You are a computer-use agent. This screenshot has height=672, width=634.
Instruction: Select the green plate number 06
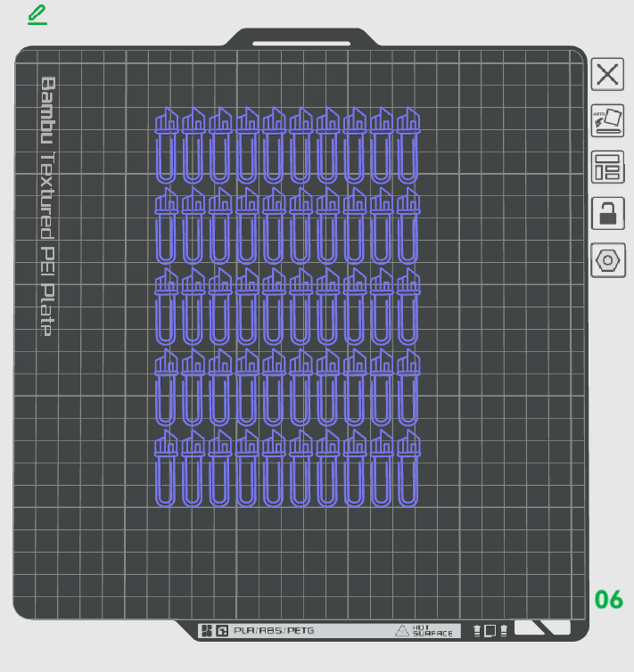tap(609, 599)
